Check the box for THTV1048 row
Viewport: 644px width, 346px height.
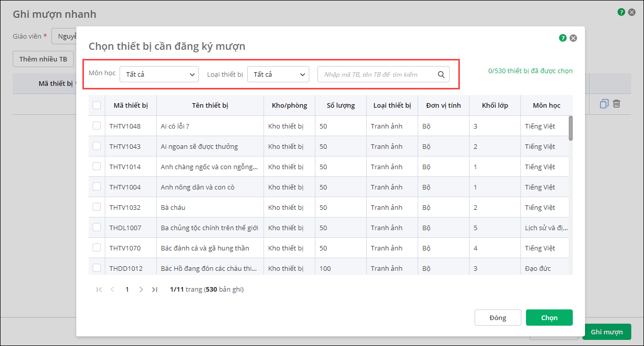pos(97,125)
